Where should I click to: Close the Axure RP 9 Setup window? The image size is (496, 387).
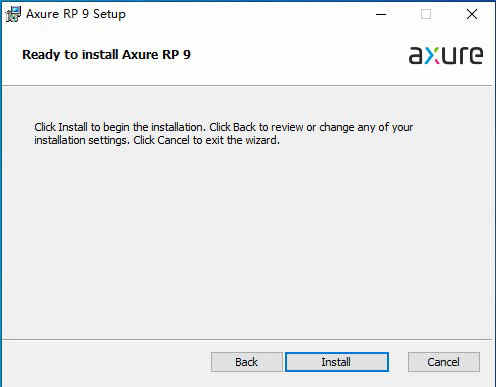pos(472,14)
